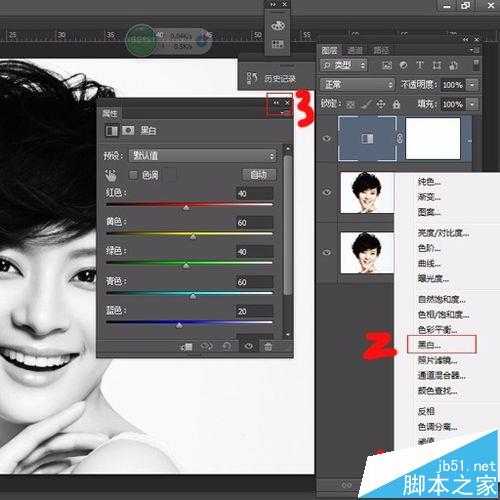Click adjustment layer filter icon in Layers panel
The width and height of the screenshot is (500, 500).
pyautogui.click(x=403, y=65)
